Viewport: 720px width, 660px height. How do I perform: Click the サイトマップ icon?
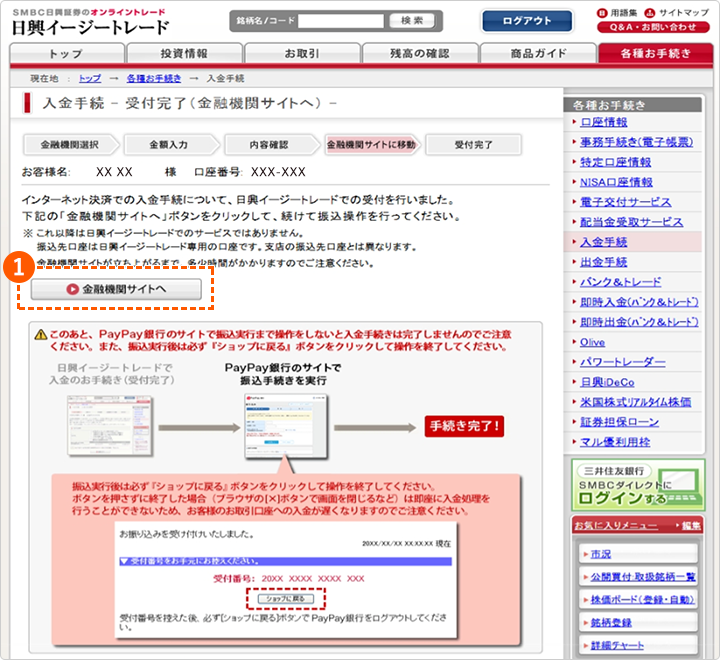[x=649, y=13]
